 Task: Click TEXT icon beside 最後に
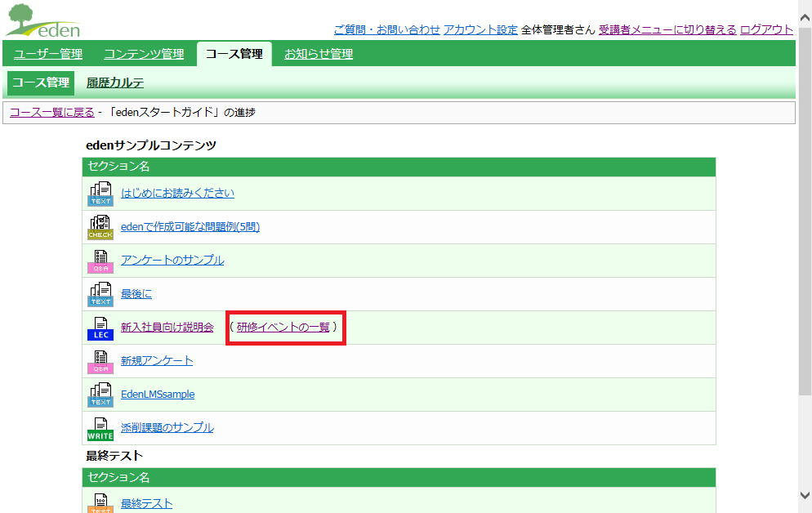[x=100, y=294]
